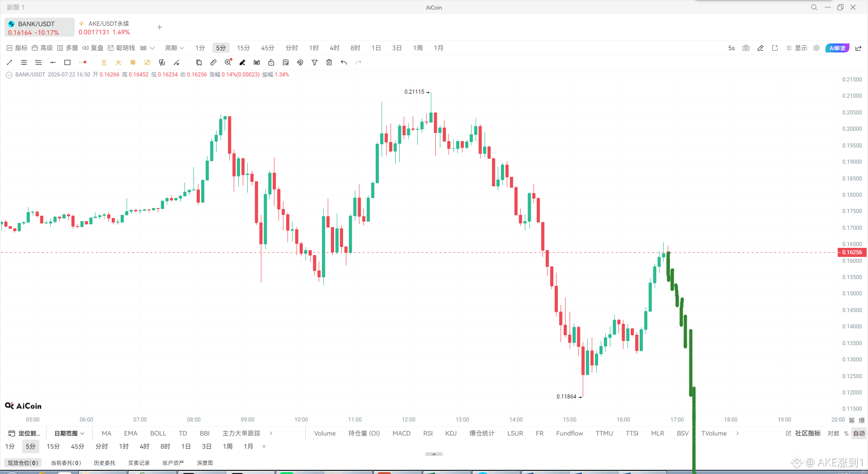Select the horizontal line tool
The width and height of the screenshot is (868, 474).
click(53, 62)
